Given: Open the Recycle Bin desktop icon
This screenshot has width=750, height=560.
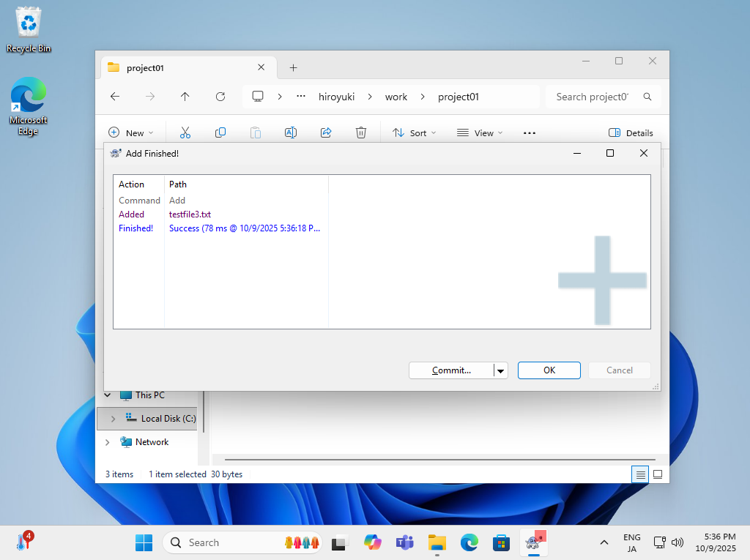Looking at the screenshot, I should 29,29.
